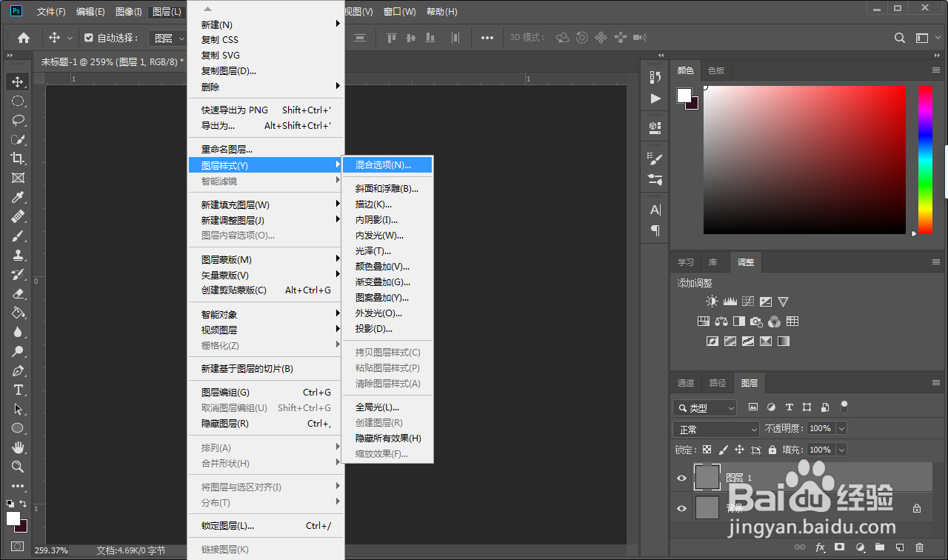Screen dimensions: 948x560
Task: Select the 图层 1 layer thumbnail
Action: pyautogui.click(x=707, y=478)
